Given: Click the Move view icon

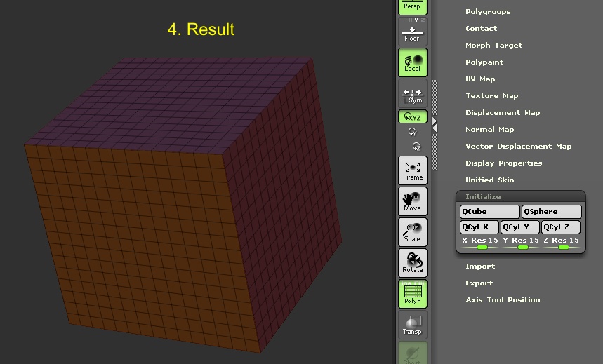Looking at the screenshot, I should coord(412,201).
